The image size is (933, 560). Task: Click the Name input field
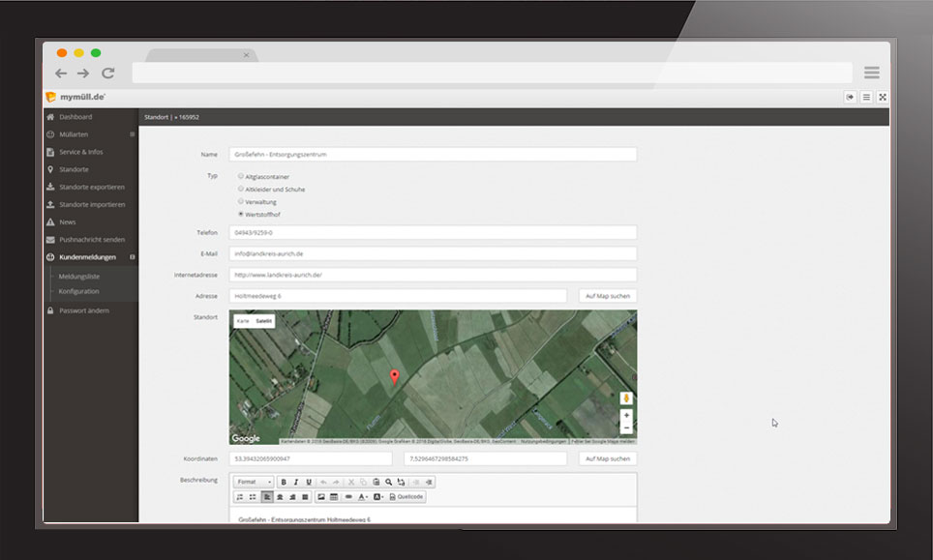click(x=433, y=155)
